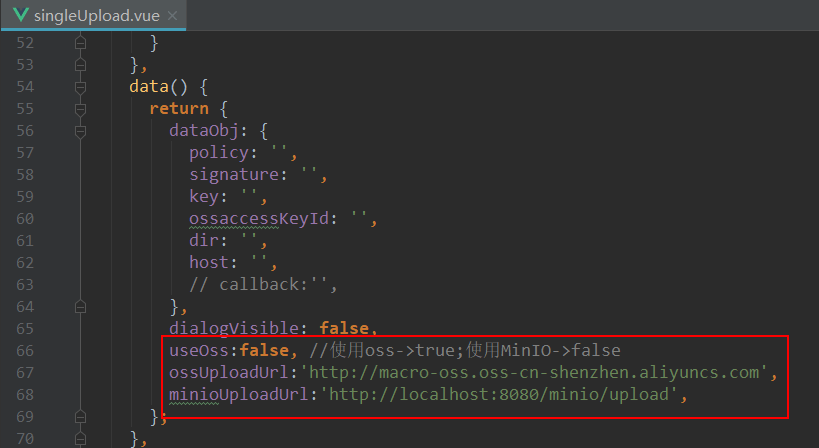Collapse the return block fold at line 55
The width and height of the screenshot is (819, 448).
pyautogui.click(x=80, y=109)
